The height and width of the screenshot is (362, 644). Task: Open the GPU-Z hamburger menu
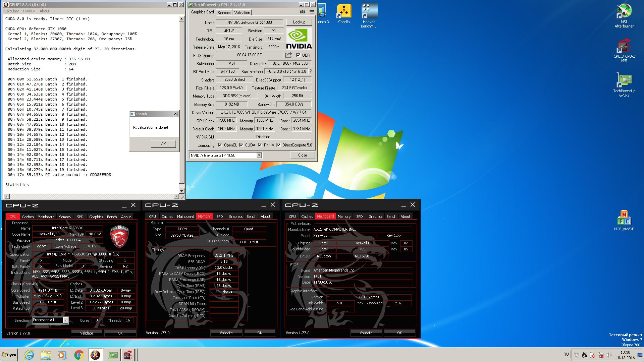312,12
